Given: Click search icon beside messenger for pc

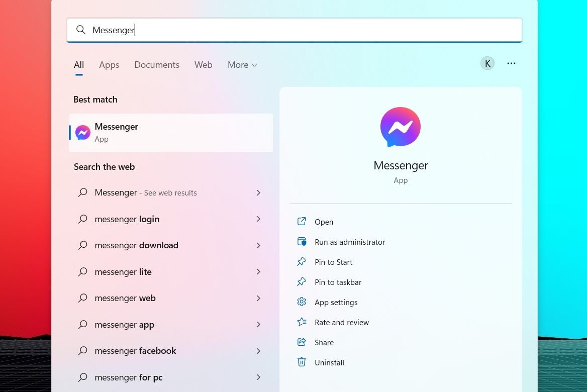Looking at the screenshot, I should (83, 377).
